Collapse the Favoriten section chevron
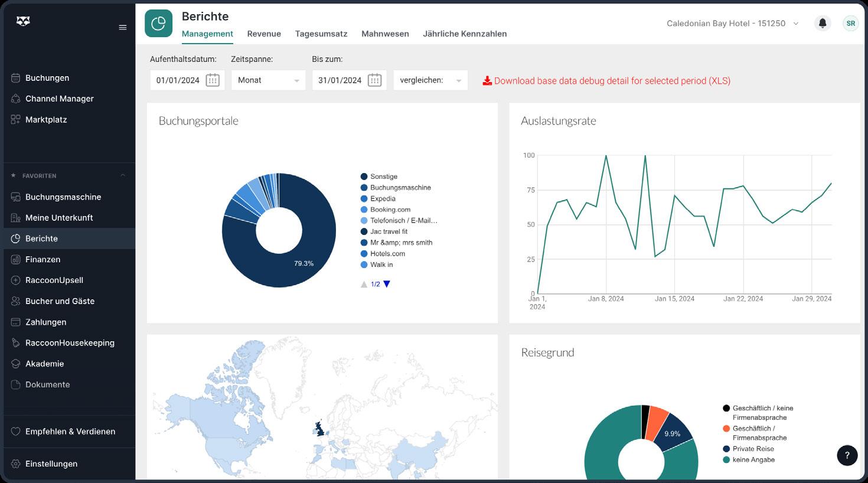 tap(123, 175)
